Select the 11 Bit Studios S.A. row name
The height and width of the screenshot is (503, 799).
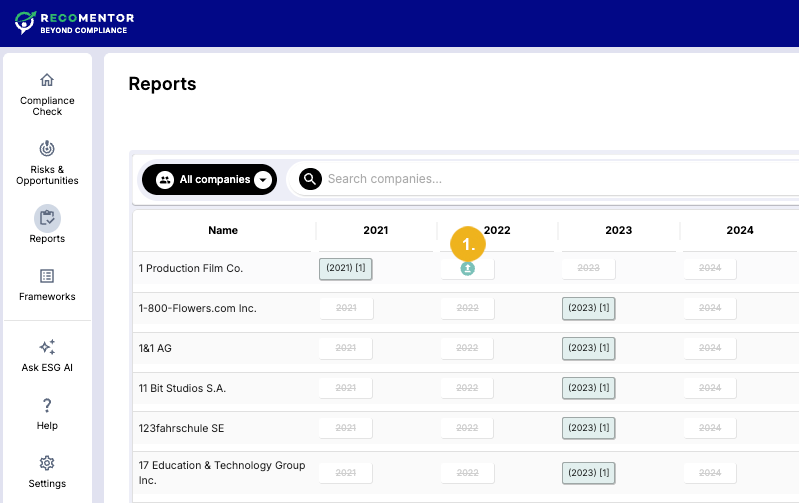[x=182, y=388]
